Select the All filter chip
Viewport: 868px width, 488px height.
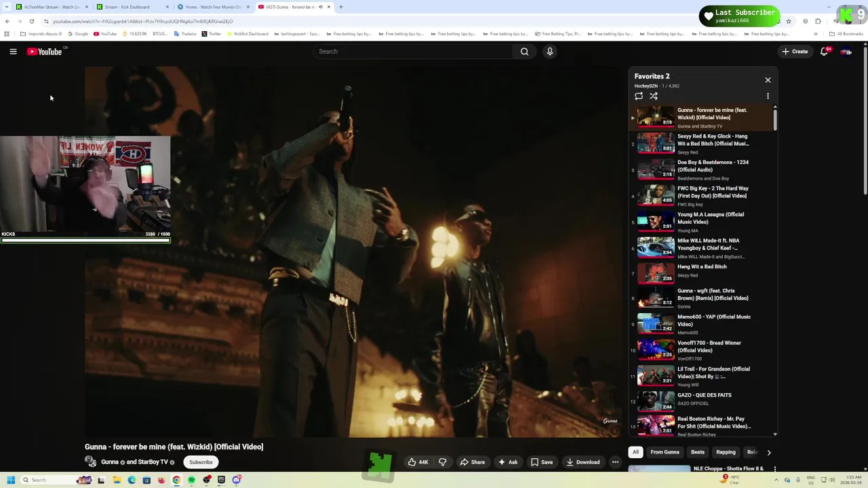coord(635,452)
